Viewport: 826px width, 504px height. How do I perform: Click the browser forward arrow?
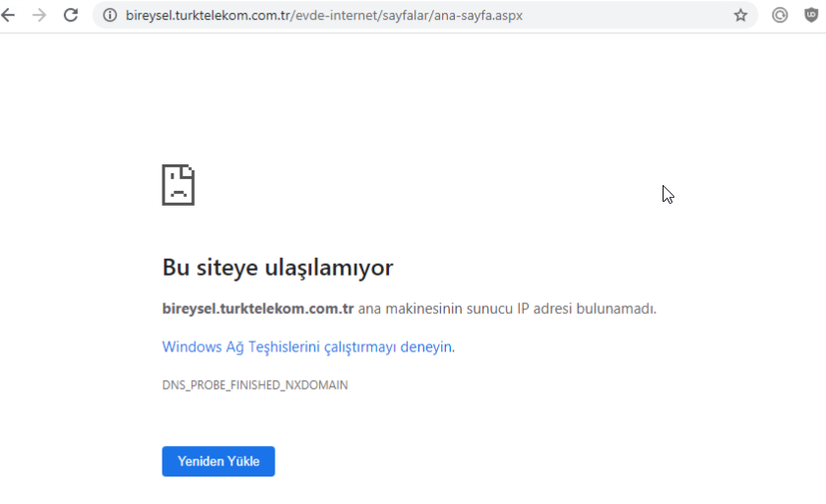[x=39, y=16]
